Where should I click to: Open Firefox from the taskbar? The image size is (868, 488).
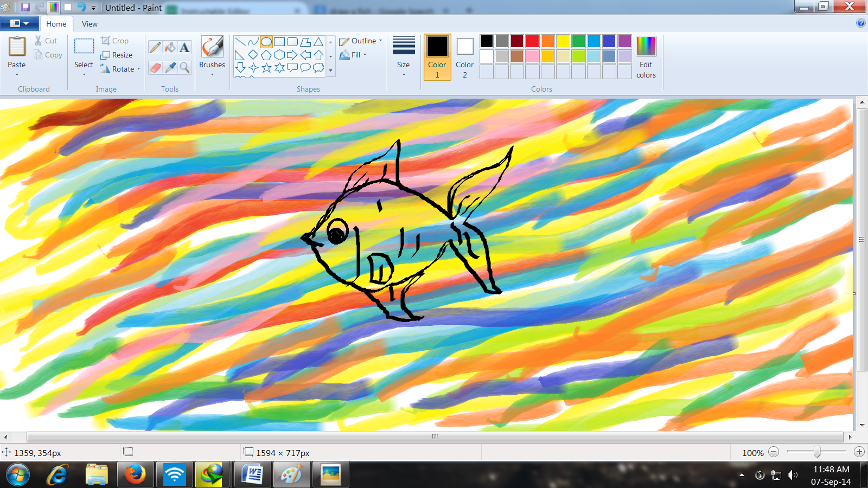(135, 475)
